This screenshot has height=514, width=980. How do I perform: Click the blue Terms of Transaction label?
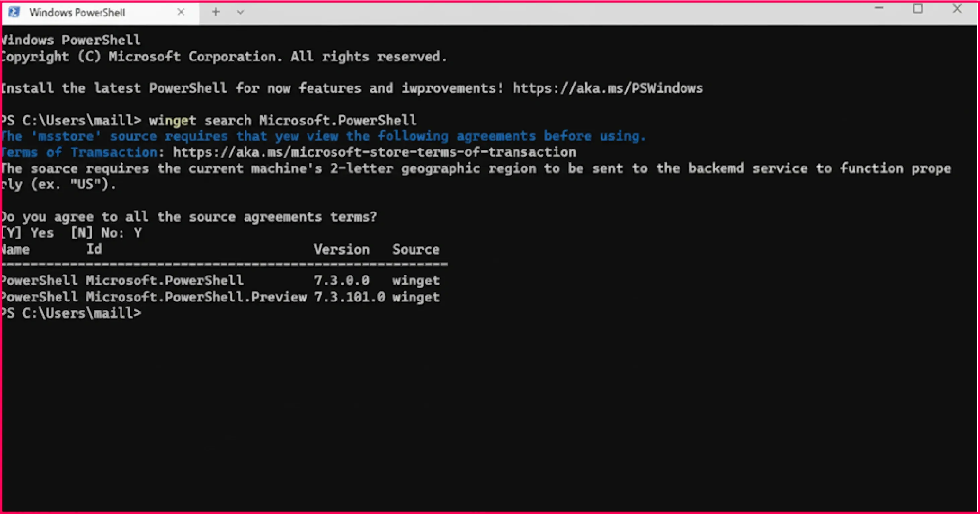tap(79, 152)
